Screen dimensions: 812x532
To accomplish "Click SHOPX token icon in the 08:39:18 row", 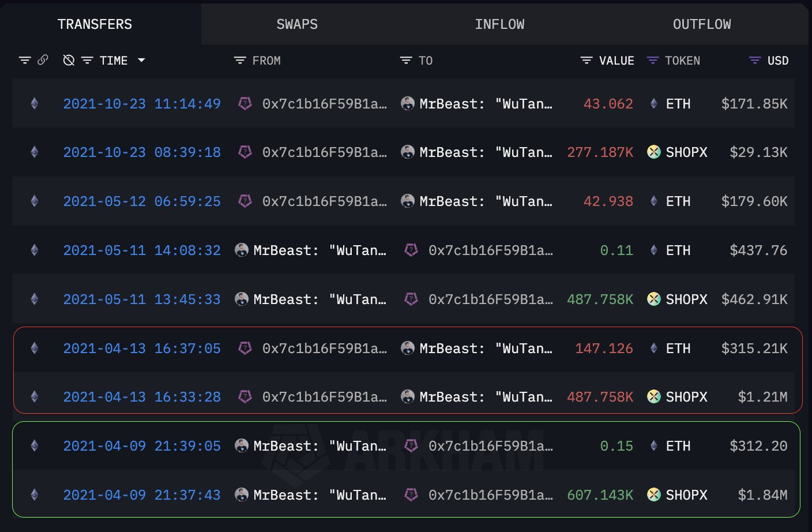I will click(653, 152).
